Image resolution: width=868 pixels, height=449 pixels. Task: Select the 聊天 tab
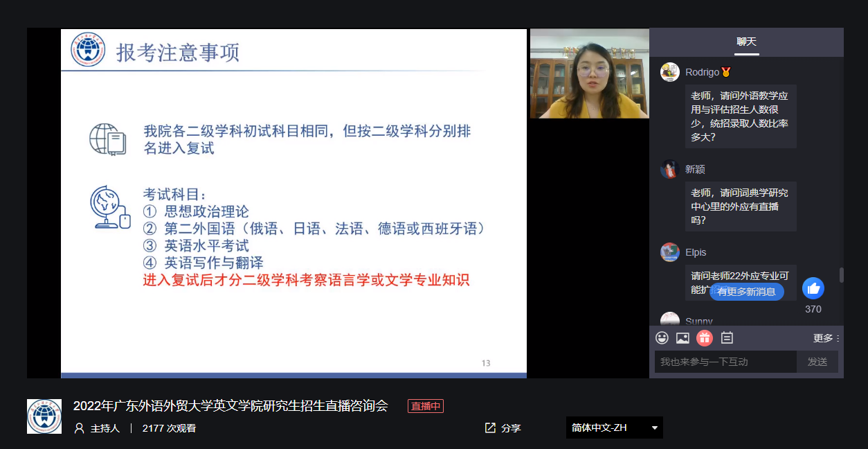click(x=746, y=42)
